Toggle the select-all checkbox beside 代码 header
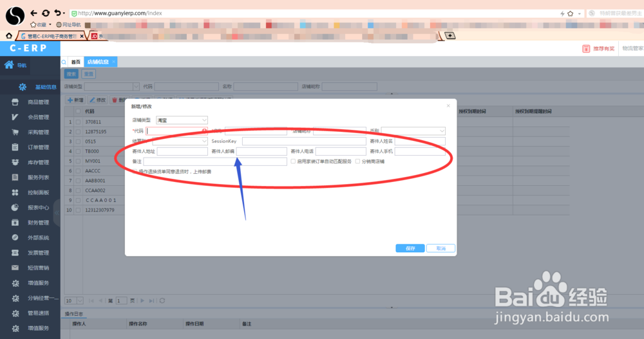Image resolution: width=644 pixels, height=339 pixels. (78, 111)
